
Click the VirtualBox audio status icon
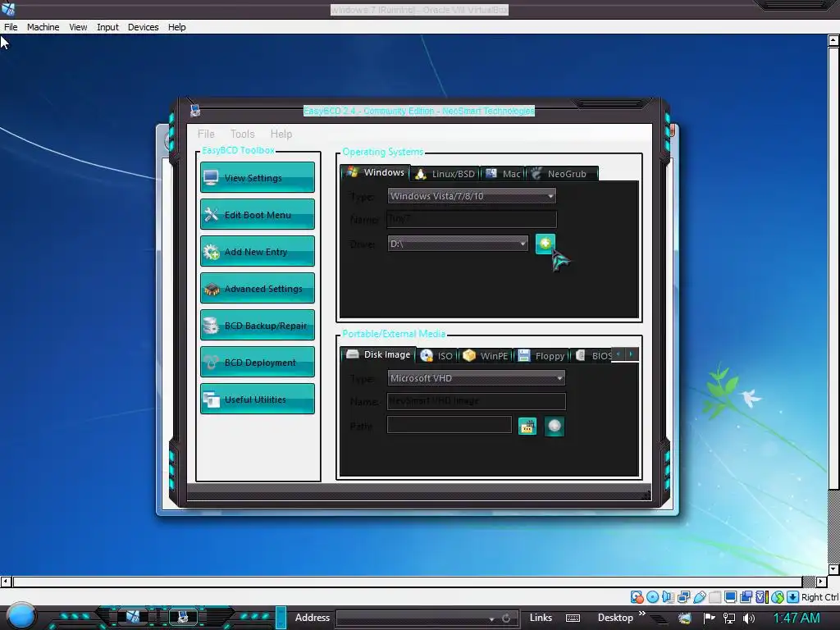point(668,597)
